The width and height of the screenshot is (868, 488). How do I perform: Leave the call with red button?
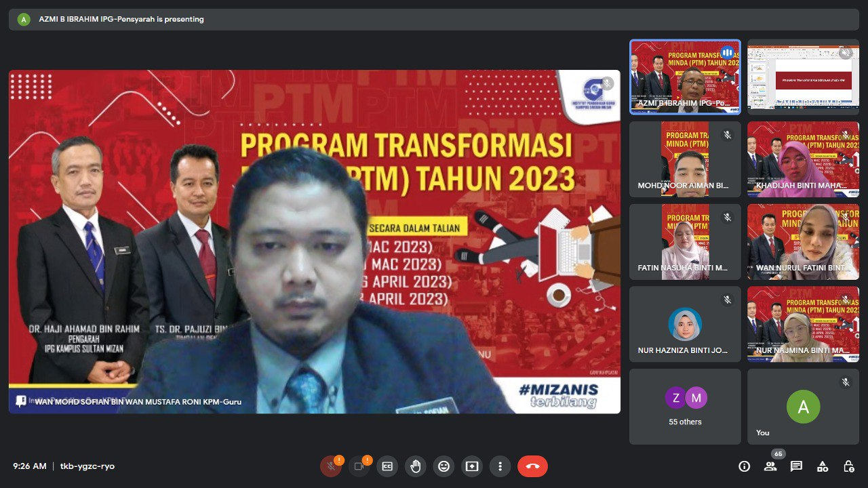point(532,466)
